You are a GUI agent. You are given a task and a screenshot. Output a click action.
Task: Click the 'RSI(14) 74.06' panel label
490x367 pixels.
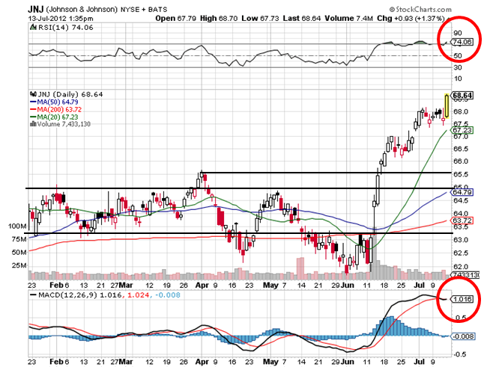coord(66,28)
